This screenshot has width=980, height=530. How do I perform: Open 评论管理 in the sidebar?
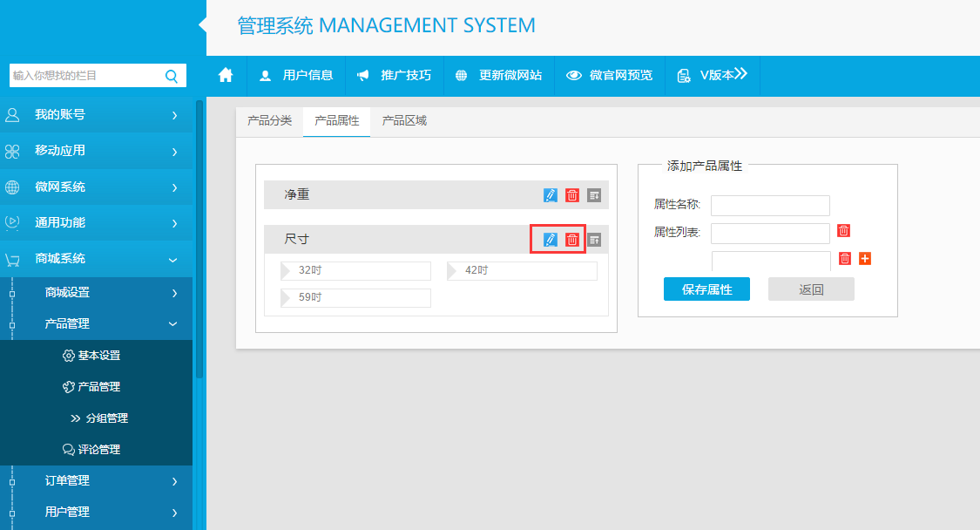pos(98,450)
